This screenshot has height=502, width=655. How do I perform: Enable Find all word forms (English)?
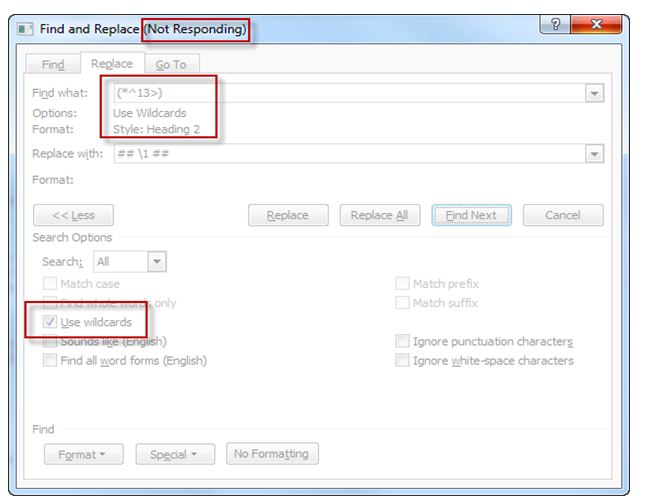click(x=50, y=360)
